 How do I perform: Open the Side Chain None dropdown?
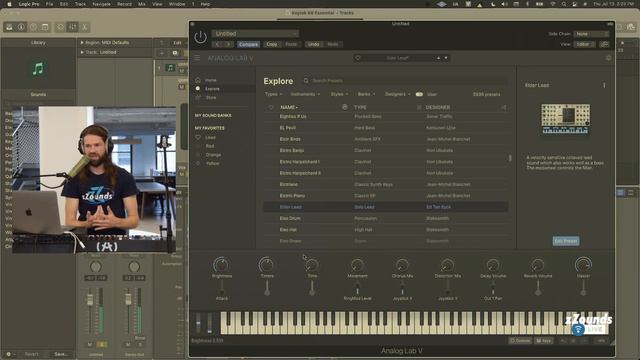(591, 34)
